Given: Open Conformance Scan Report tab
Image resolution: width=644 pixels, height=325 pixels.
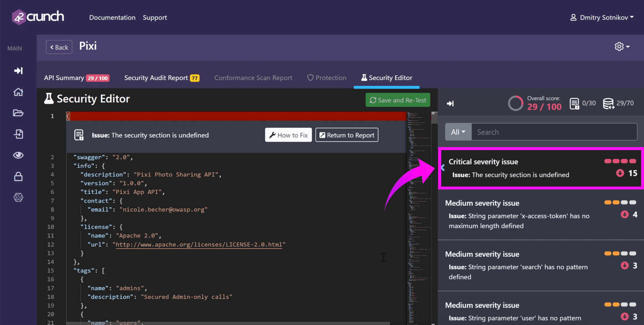Looking at the screenshot, I should (253, 78).
